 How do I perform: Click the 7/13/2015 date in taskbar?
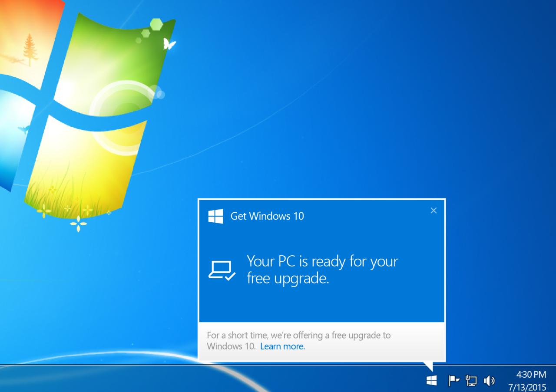tap(527, 387)
